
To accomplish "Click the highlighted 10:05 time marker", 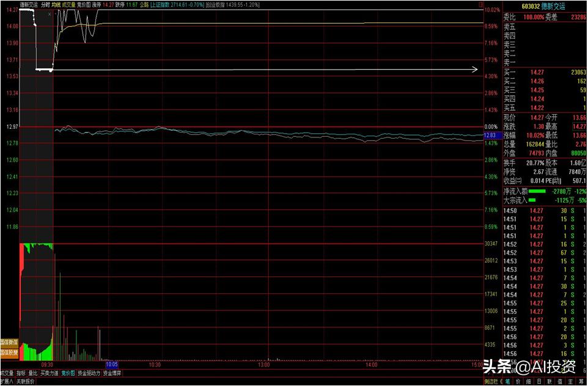I will [112, 364].
